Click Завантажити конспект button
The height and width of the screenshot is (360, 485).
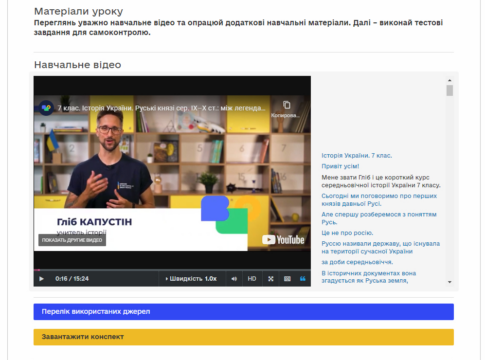click(243, 337)
